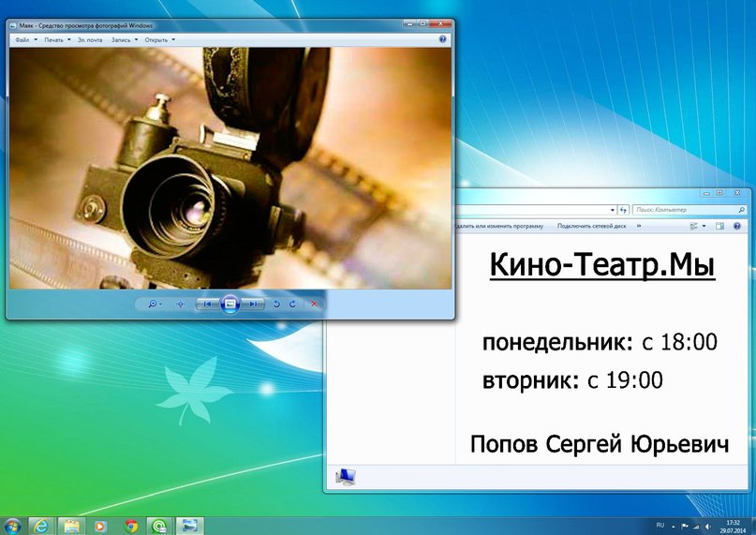Minimize the Photo Viewer window
This screenshot has height=535, width=756.
409,23
